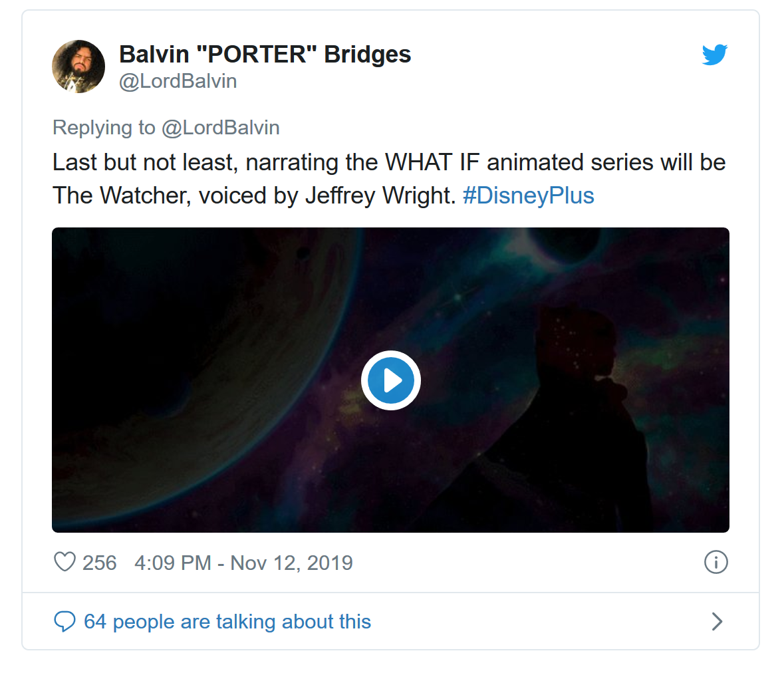This screenshot has height=677, width=784.
Task: Click the 256 likes count
Action: (x=99, y=563)
